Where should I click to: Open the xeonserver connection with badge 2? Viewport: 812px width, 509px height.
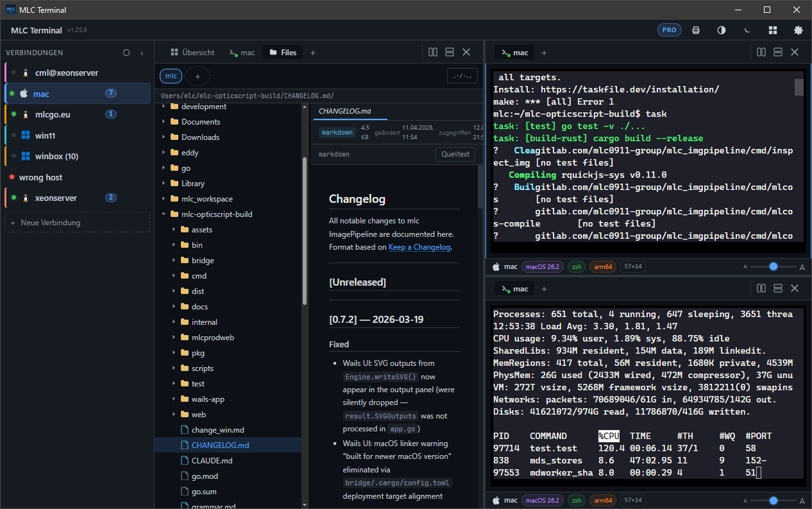tap(78, 198)
